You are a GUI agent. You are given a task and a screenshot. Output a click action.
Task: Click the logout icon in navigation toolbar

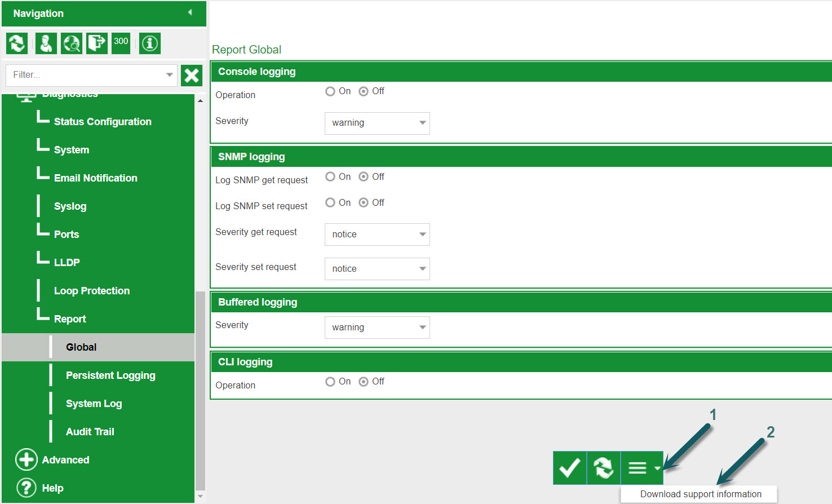97,43
